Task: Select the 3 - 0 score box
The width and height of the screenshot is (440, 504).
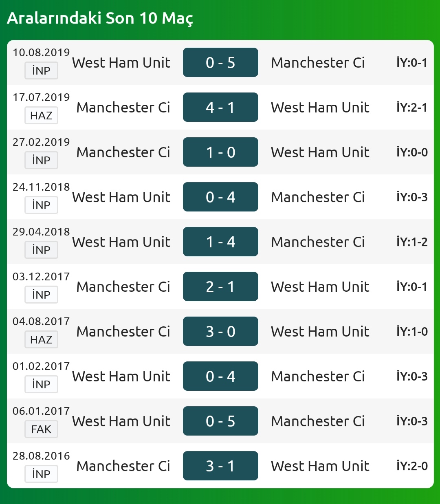Action: coord(220,331)
